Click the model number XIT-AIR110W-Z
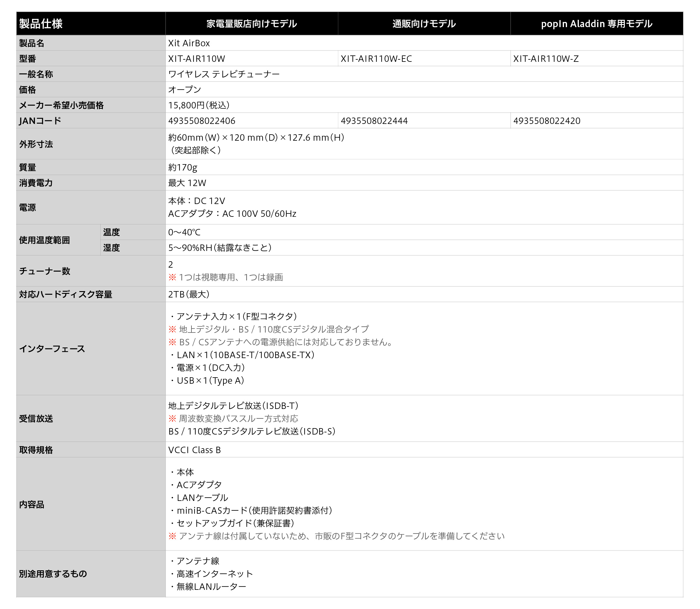The image size is (700, 609). tap(546, 59)
